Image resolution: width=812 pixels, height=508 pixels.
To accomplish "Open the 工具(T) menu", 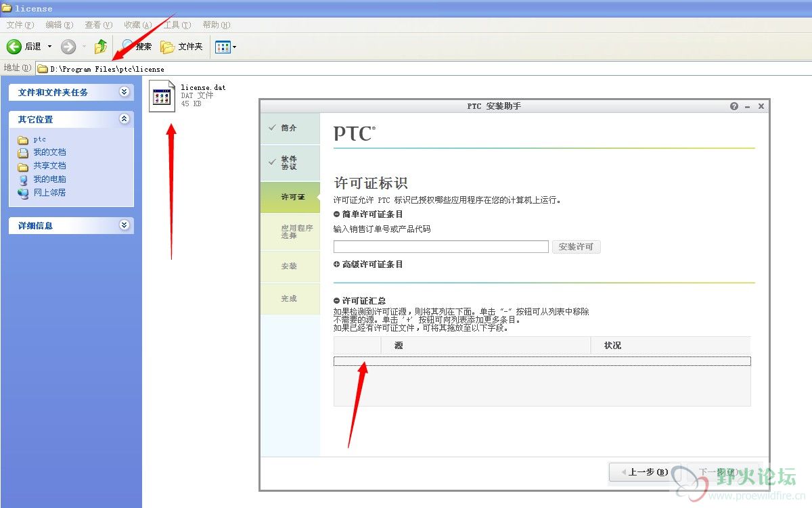I will [x=177, y=25].
